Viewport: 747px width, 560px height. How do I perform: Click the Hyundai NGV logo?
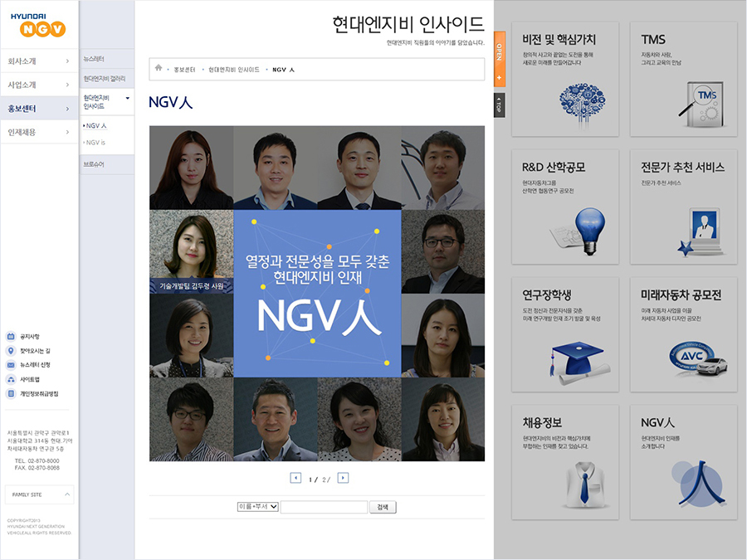coord(38,25)
